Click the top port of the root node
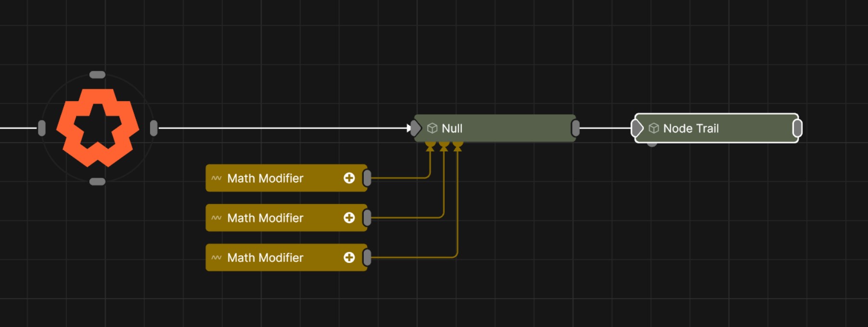The height and width of the screenshot is (327, 868). (x=97, y=75)
